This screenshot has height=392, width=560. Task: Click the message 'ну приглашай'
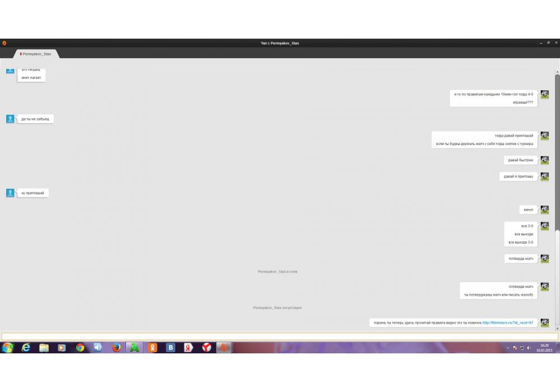tap(32, 193)
